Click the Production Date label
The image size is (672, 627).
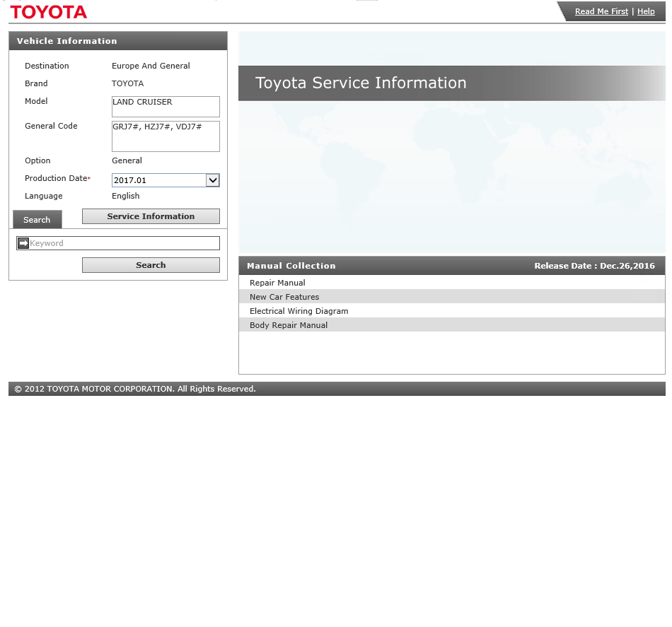pos(57,178)
